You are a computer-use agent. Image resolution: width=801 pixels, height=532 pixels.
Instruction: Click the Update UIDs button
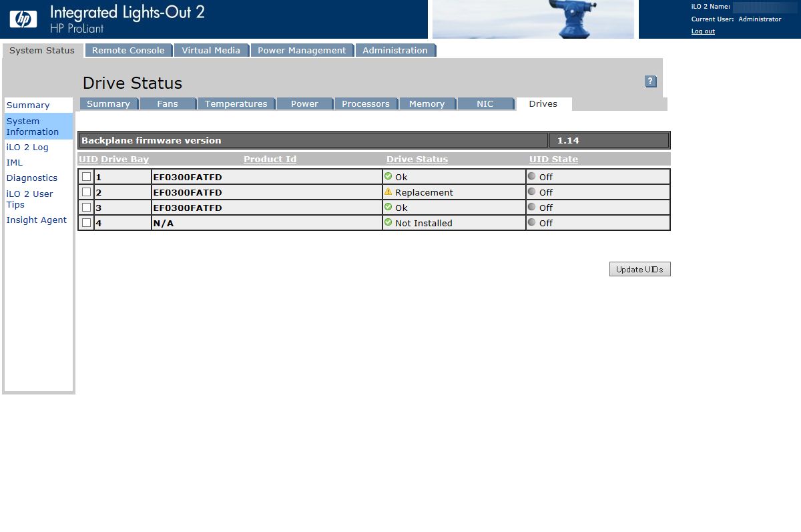[639, 269]
